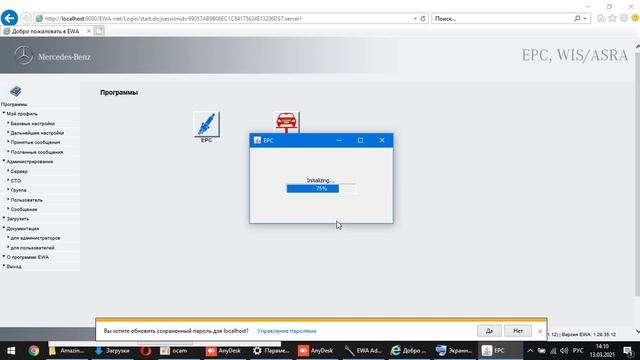Screen dimensions: 640x360
Task: Click the browser address bar
Action: [x=222, y=18]
